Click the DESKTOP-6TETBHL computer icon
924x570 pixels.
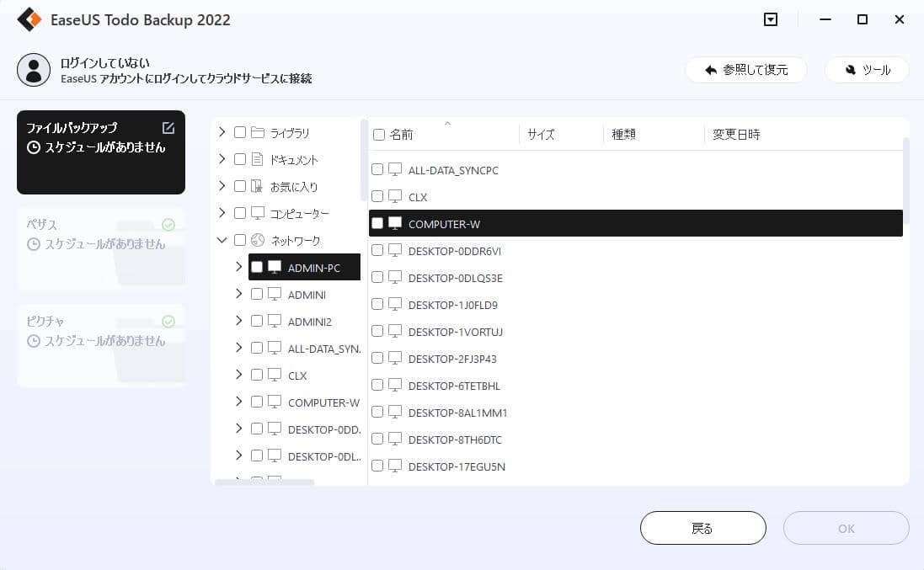pos(395,385)
